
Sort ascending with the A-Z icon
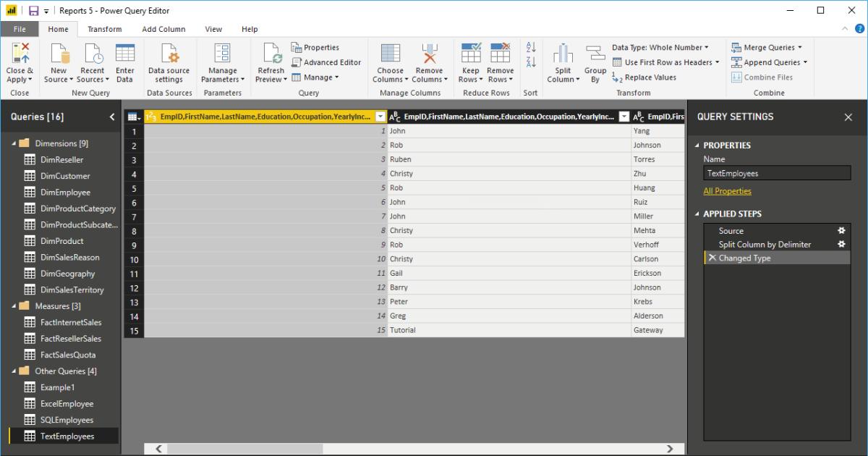click(x=531, y=47)
